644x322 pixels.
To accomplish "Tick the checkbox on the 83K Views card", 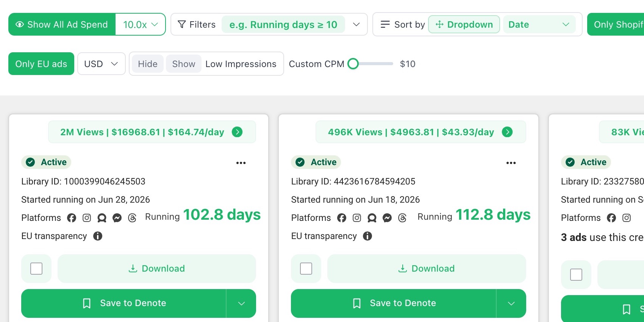I will (x=576, y=275).
